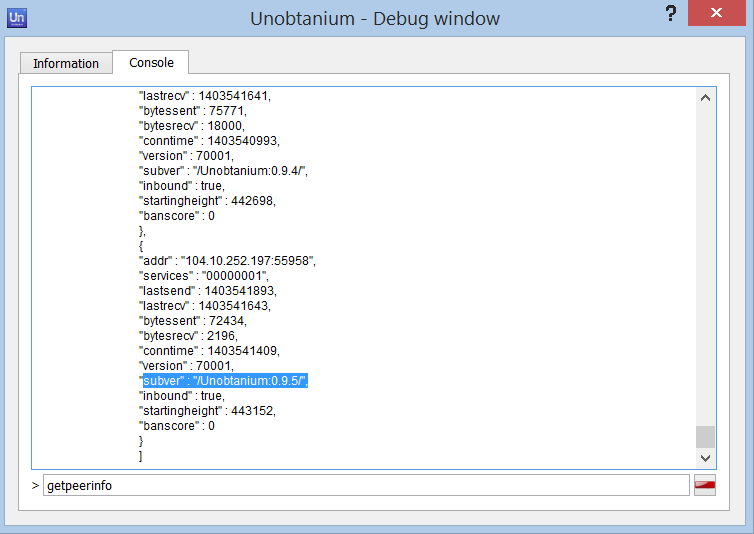
Task: Click the closing square bracket line
Action: click(140, 456)
